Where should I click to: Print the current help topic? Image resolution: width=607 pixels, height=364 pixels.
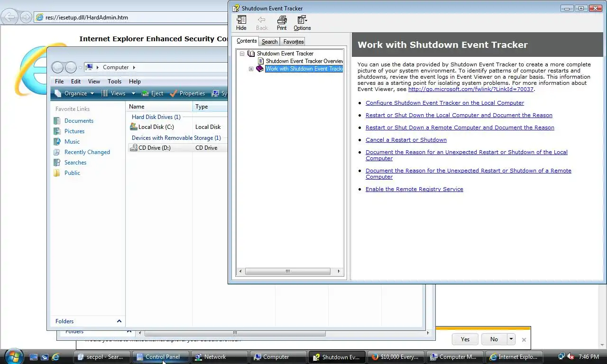pyautogui.click(x=282, y=23)
